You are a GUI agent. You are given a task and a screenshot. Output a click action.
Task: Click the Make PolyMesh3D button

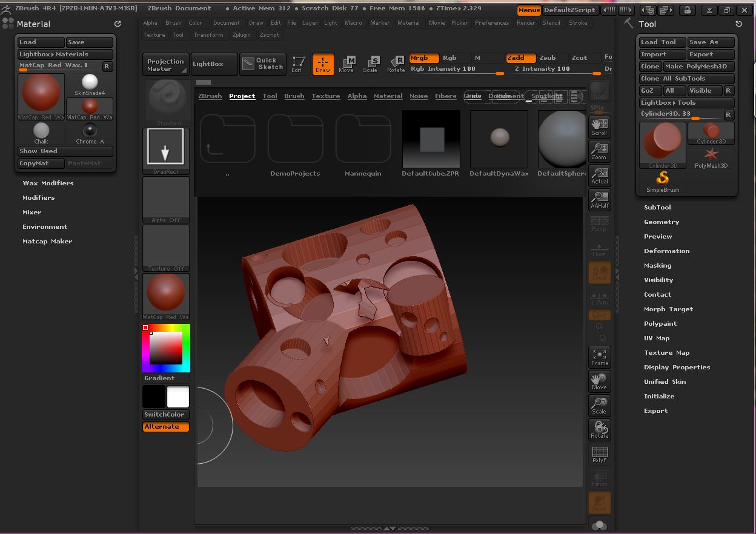point(698,67)
